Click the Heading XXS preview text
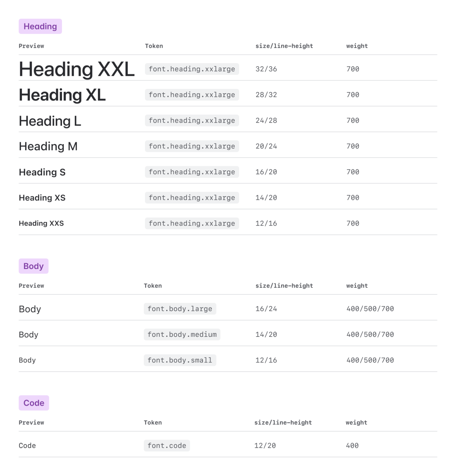This screenshot has width=456, height=476. coord(42,223)
